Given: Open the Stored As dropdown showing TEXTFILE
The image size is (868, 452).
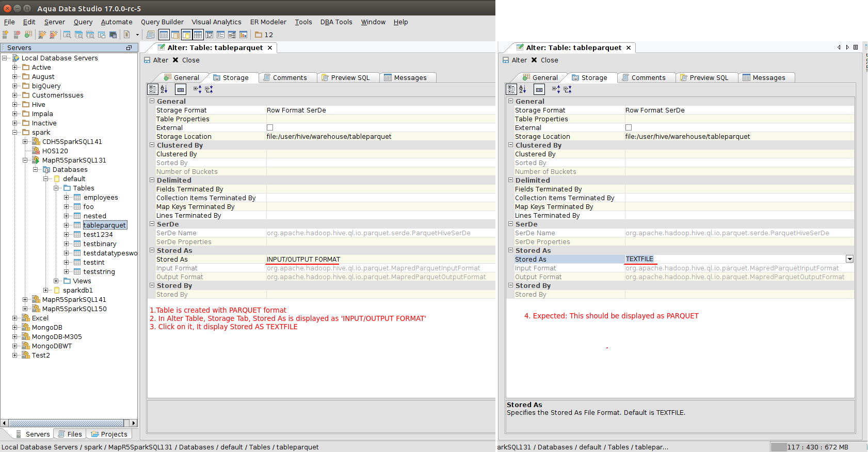Looking at the screenshot, I should tap(849, 259).
